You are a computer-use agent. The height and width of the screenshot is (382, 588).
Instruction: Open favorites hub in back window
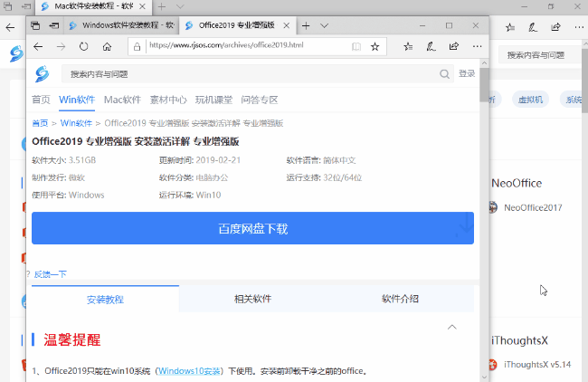pyautogui.click(x=510, y=27)
